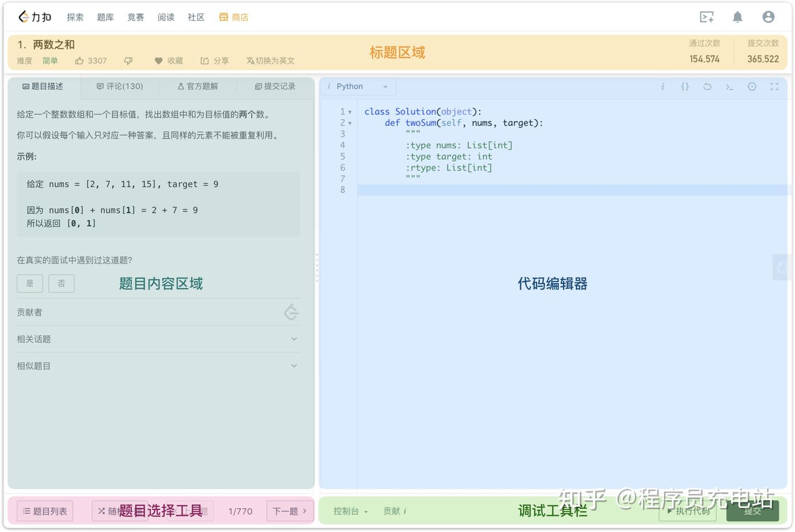The image size is (795, 532).
Task: Click the 提交 submit button
Action: coord(753,511)
